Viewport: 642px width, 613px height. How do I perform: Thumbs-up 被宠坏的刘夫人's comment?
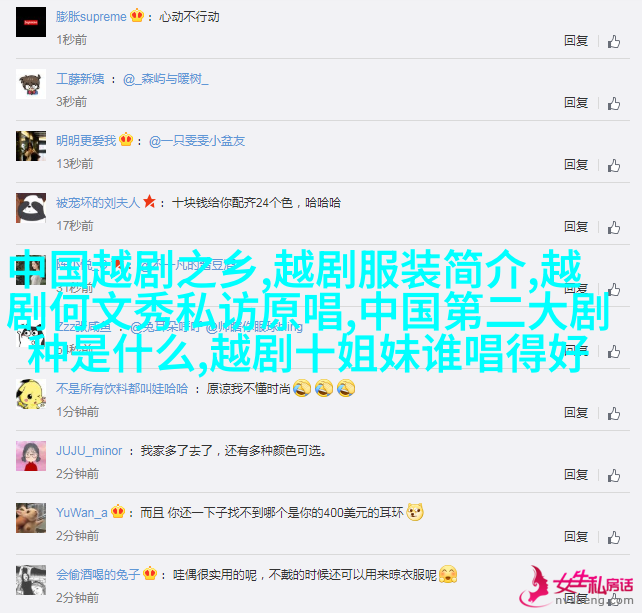(x=613, y=227)
